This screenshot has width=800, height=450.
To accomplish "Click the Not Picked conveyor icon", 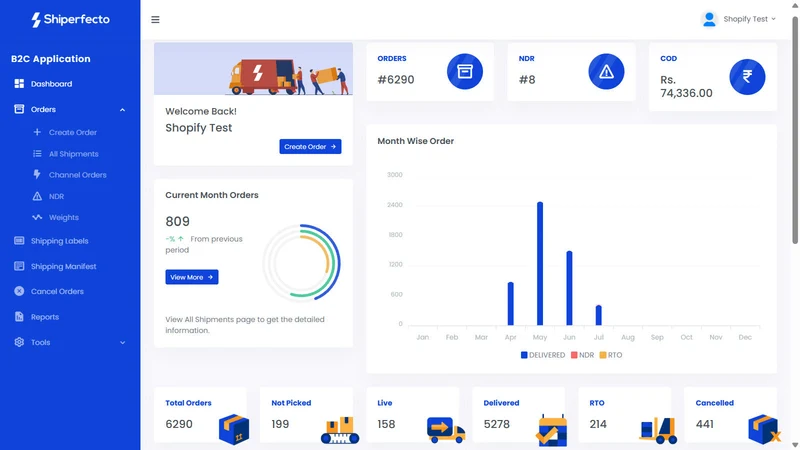I will point(340,430).
